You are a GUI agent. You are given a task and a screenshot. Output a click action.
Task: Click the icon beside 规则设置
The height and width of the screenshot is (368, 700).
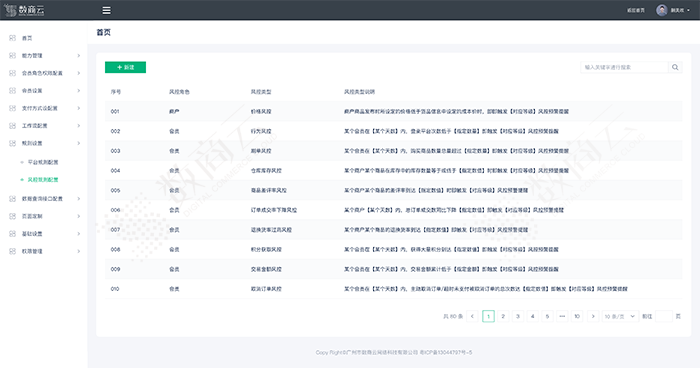[x=12, y=143]
